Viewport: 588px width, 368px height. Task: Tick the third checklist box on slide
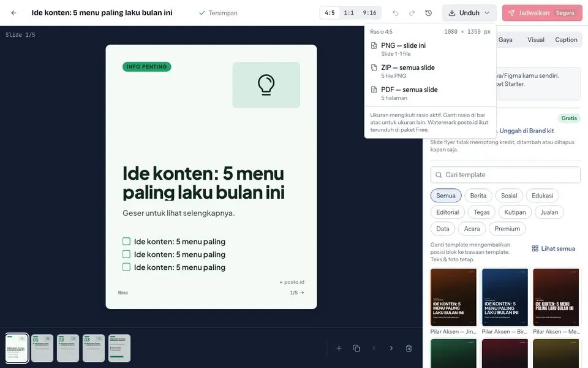click(126, 267)
